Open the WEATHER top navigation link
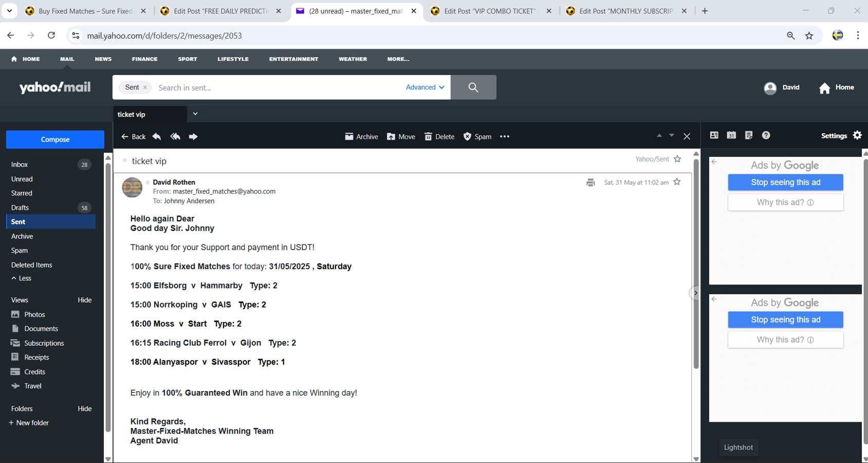This screenshot has height=463, width=868. coord(353,59)
